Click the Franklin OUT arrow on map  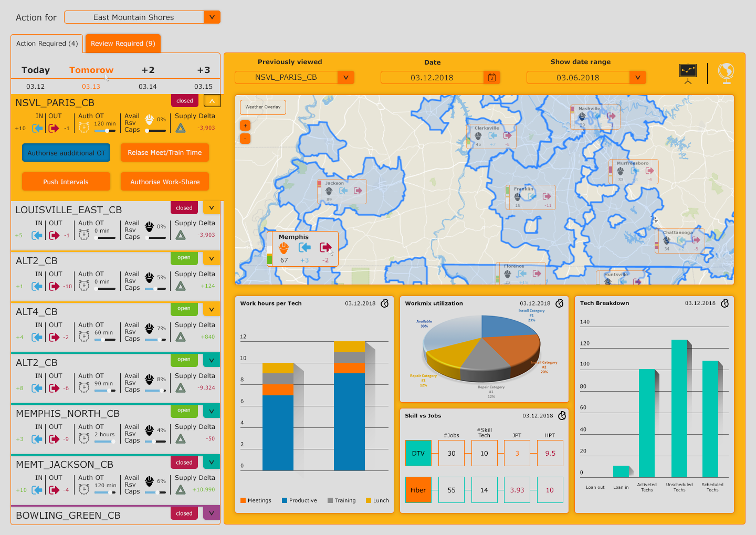point(547,196)
